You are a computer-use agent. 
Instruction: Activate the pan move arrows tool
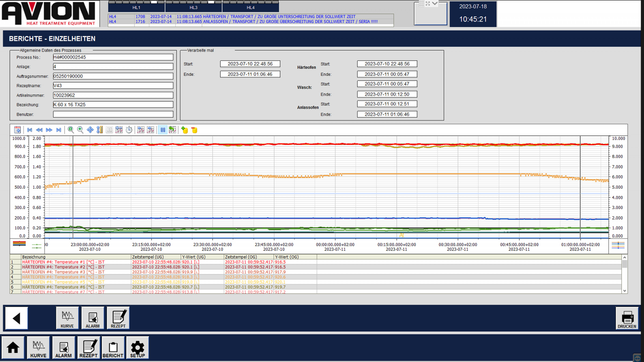click(90, 130)
